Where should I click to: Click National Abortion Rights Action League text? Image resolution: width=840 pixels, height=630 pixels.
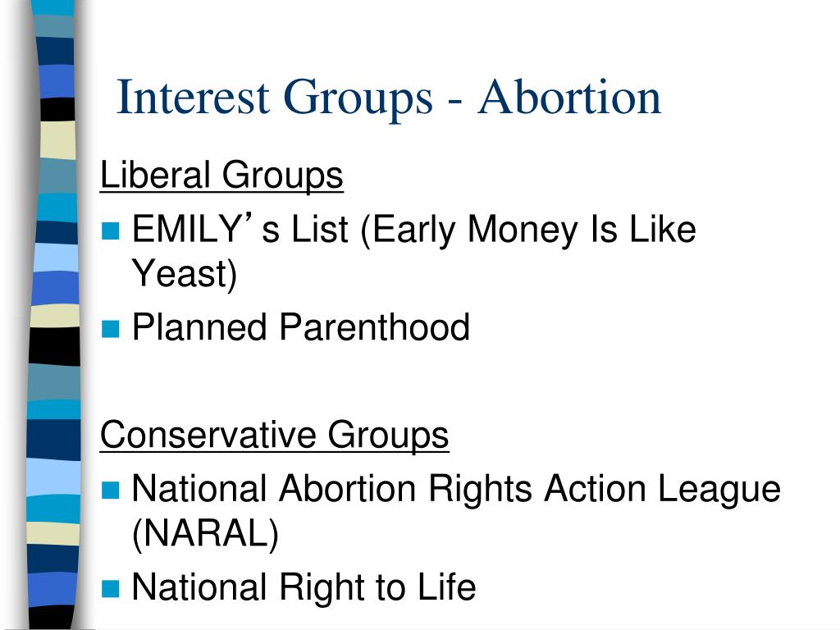456,490
